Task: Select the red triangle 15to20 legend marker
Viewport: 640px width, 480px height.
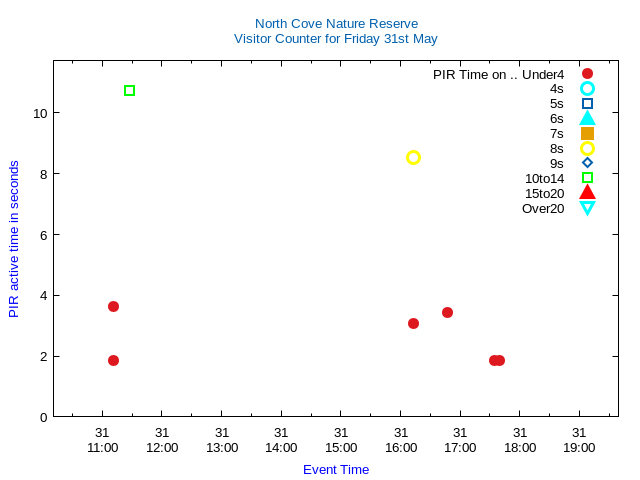Action: pos(587,193)
